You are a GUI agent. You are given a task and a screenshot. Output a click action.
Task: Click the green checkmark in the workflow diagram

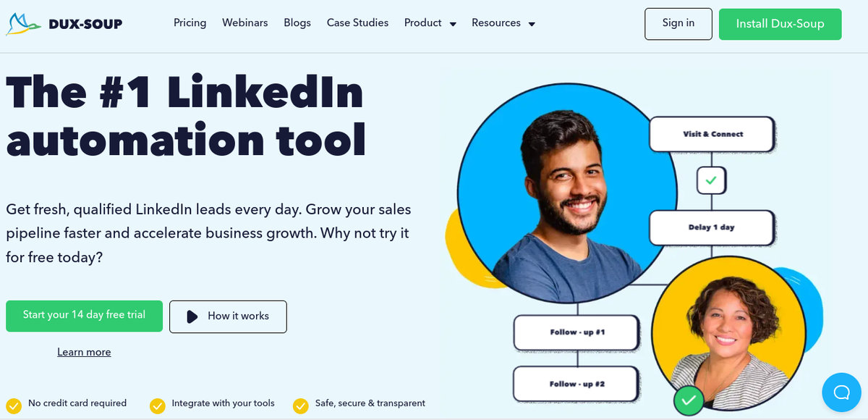click(711, 180)
